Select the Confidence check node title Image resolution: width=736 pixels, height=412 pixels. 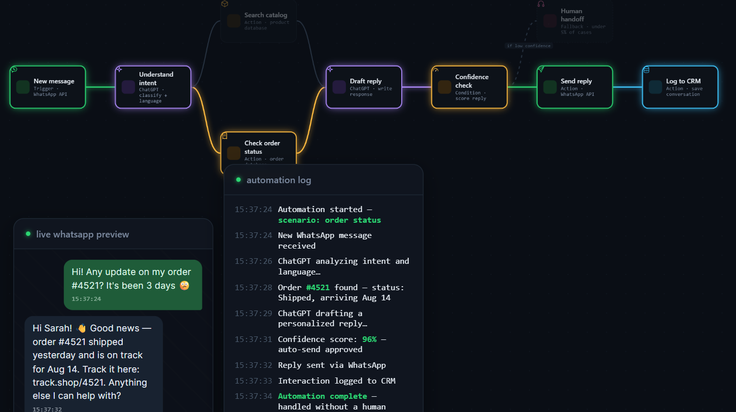472,81
